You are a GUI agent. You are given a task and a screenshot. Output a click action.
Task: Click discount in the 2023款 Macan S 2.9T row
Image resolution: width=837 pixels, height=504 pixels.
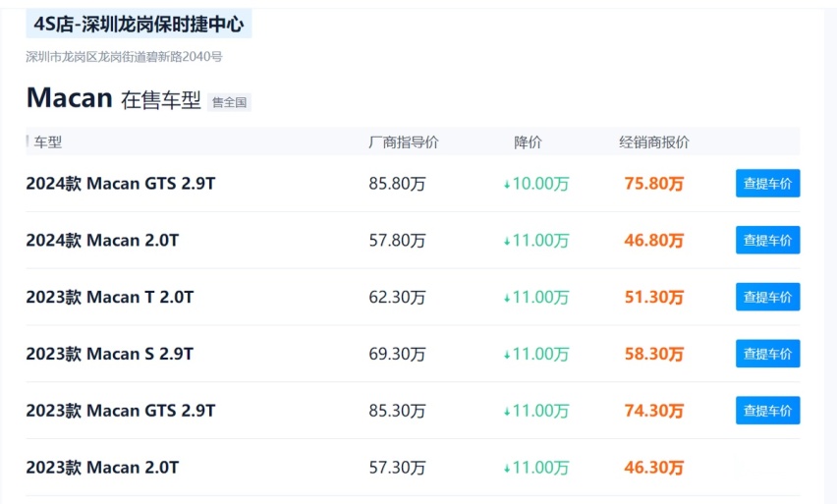point(536,354)
